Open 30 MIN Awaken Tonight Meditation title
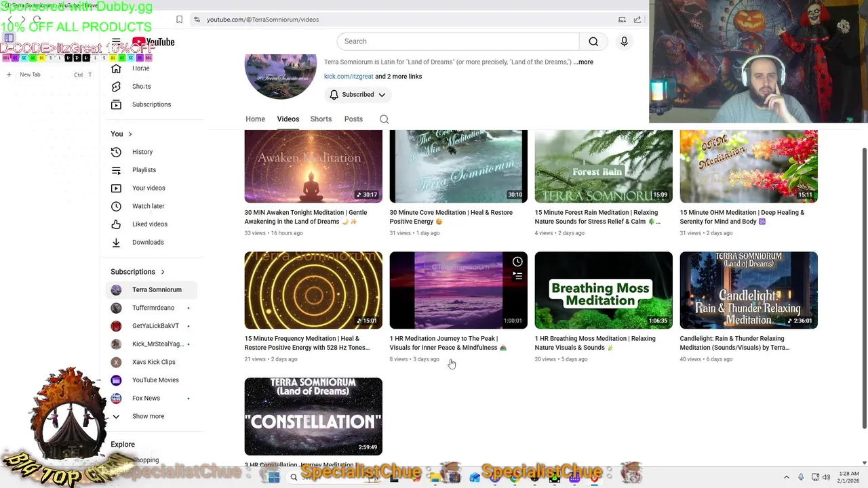This screenshot has height=488, width=868. click(x=306, y=217)
